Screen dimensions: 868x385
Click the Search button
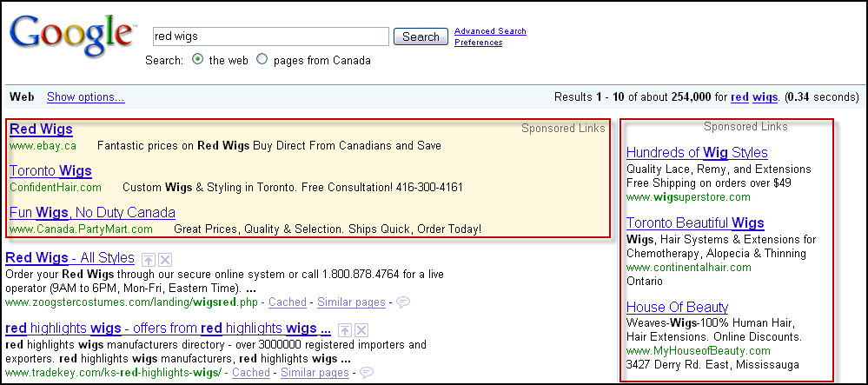click(421, 37)
